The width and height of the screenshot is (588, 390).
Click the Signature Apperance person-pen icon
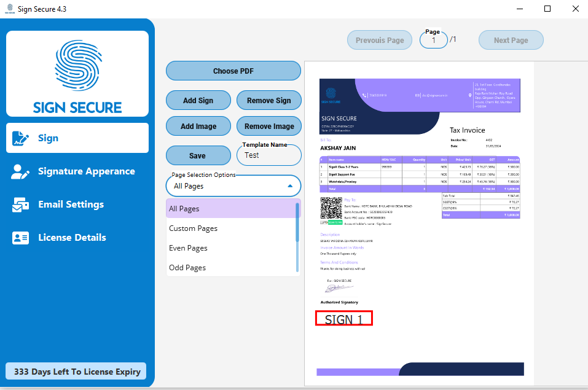click(x=20, y=172)
